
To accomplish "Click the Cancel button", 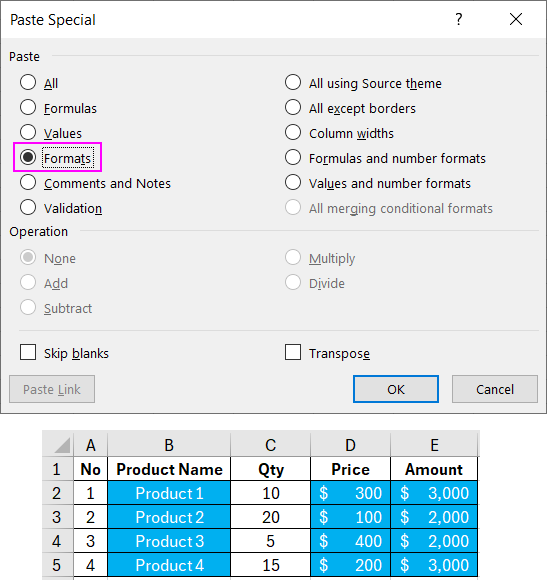I will click(x=495, y=389).
